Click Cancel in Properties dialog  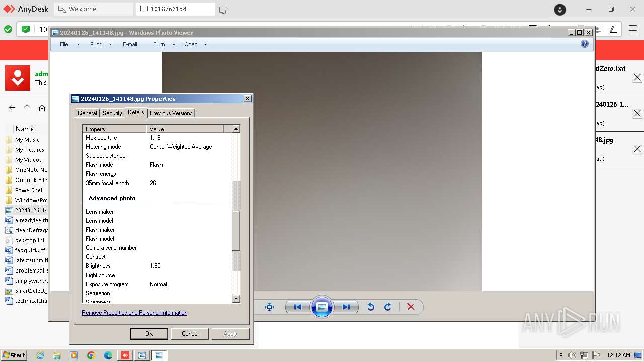[190, 334]
